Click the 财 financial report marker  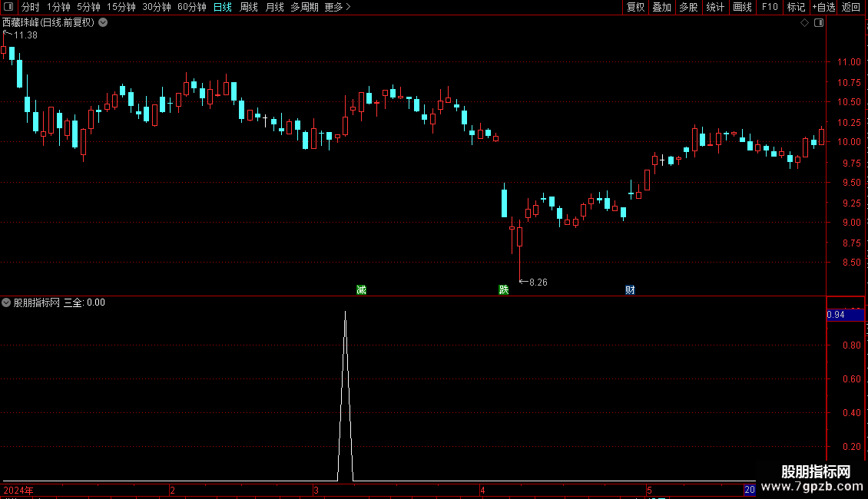[x=630, y=290]
